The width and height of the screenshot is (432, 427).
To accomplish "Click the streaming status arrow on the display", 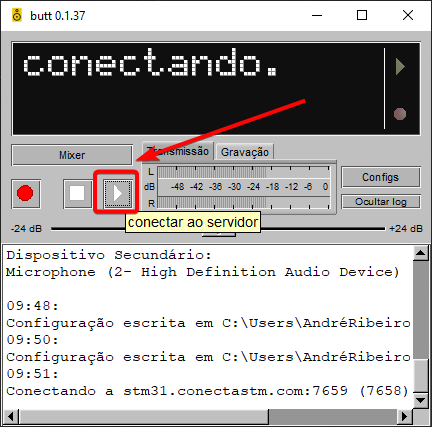I will coord(400,67).
